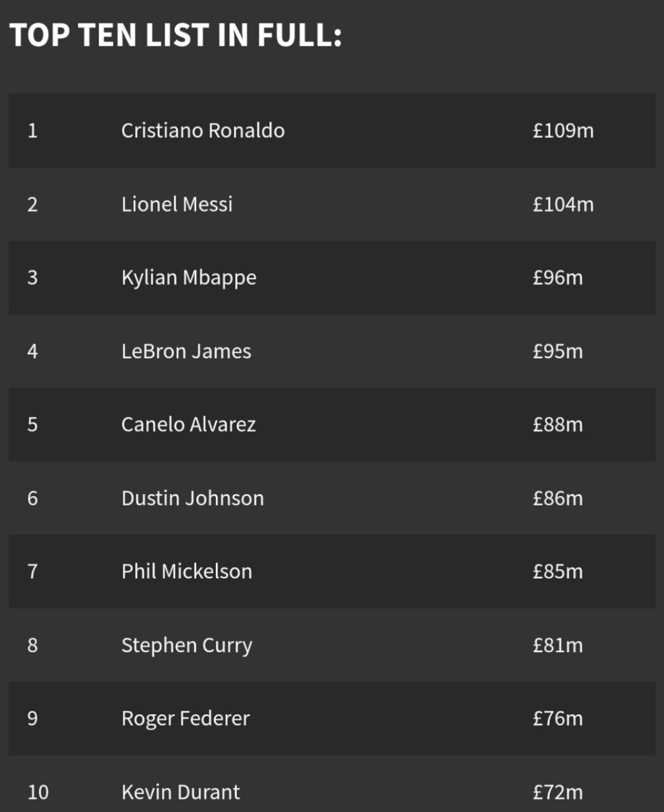Click the 'TOP TEN LIST IN FULL:' heading
The width and height of the screenshot is (664, 812).
[x=176, y=35]
